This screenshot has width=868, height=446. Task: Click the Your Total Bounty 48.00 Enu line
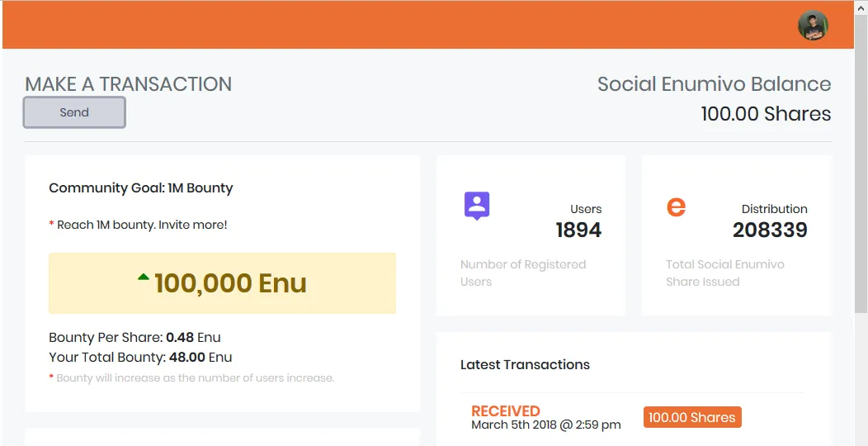coord(140,358)
